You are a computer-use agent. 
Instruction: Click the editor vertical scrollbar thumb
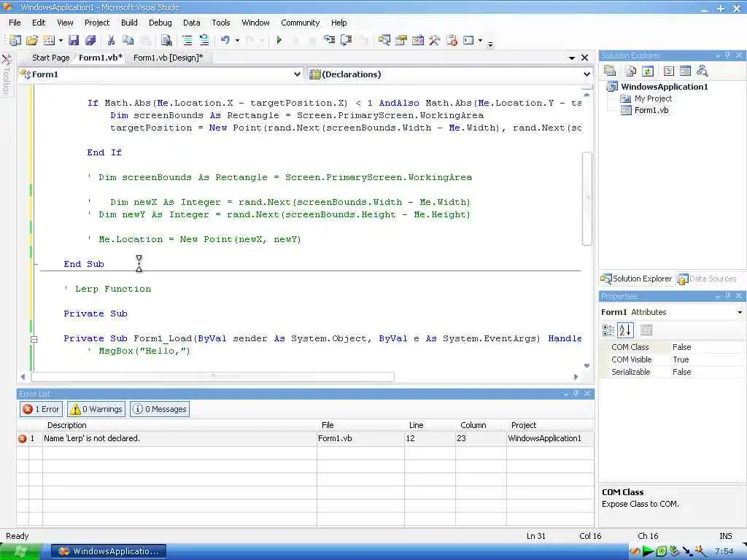pyautogui.click(x=587, y=198)
